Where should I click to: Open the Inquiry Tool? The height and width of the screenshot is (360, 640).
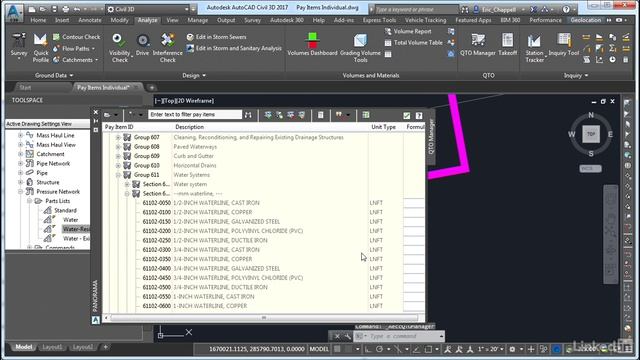564,45
